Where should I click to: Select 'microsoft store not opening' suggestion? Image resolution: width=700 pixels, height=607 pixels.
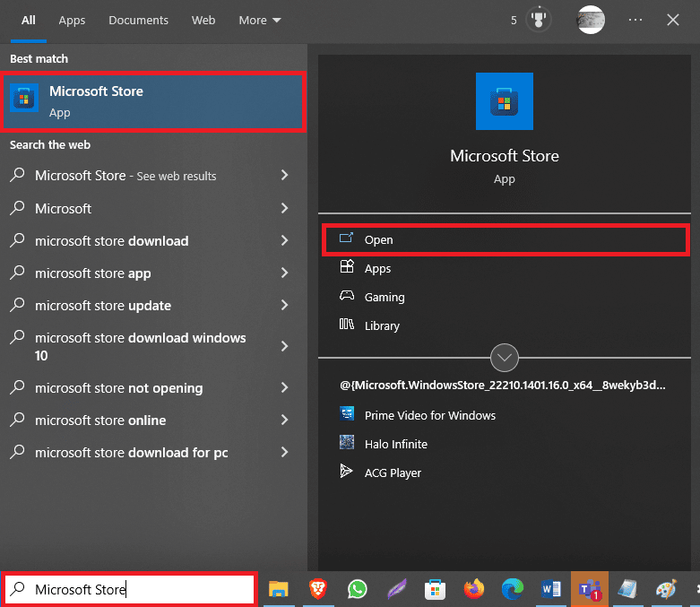(118, 387)
